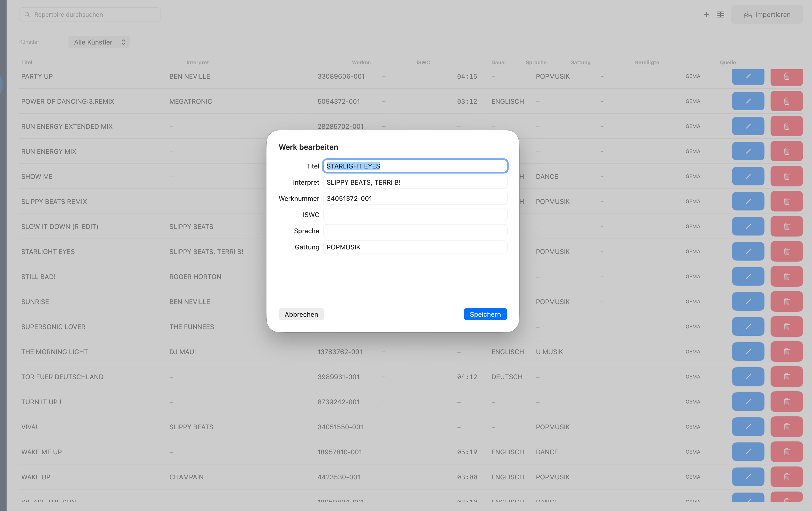Viewport: 812px width, 511px height.
Task: Click the Repertoire durchsuchen search box
Action: click(x=90, y=14)
